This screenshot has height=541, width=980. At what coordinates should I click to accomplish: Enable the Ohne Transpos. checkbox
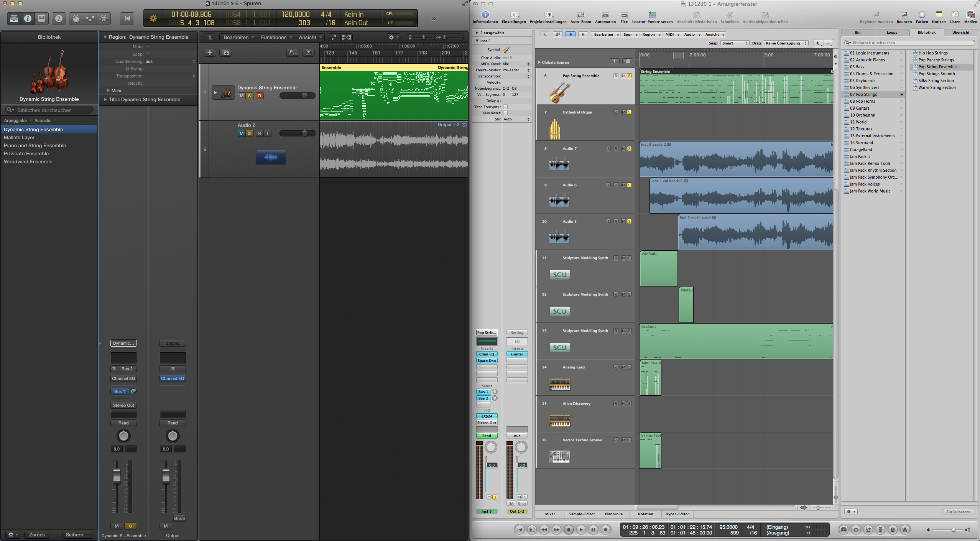505,107
